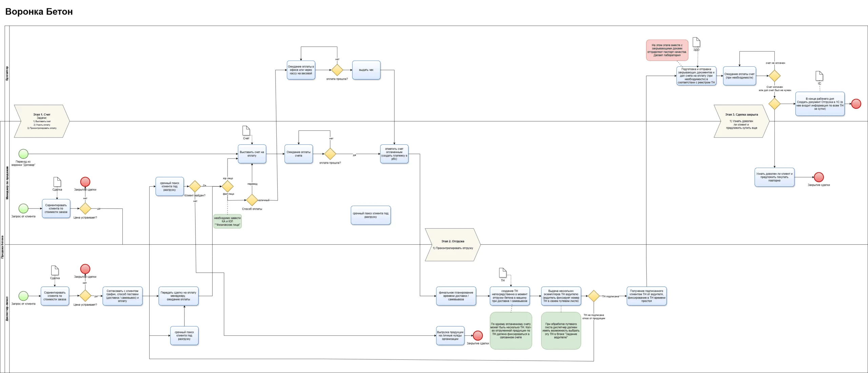Click "Ожидание оплаты счет (при необходимости)" task
This screenshot has height=373, width=868.
[x=739, y=76]
